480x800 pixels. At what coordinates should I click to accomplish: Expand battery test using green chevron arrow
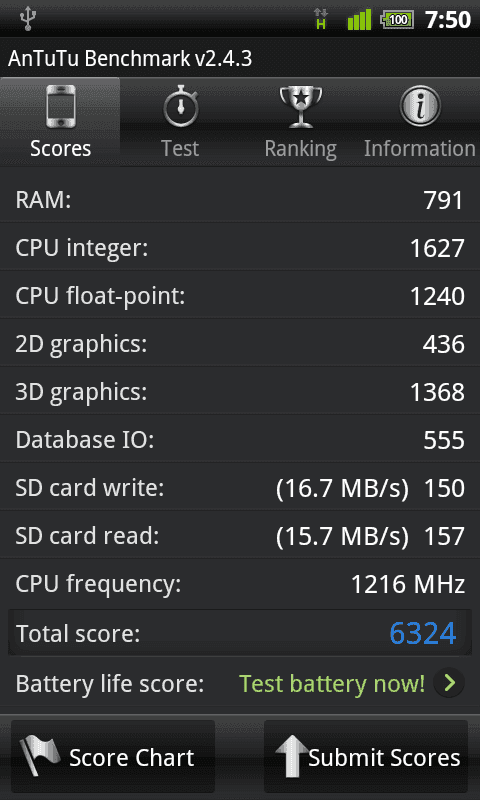(x=449, y=683)
